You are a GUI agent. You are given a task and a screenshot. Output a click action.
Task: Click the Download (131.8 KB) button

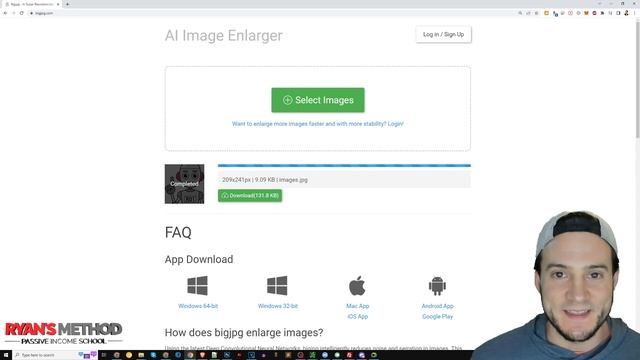(x=250, y=196)
